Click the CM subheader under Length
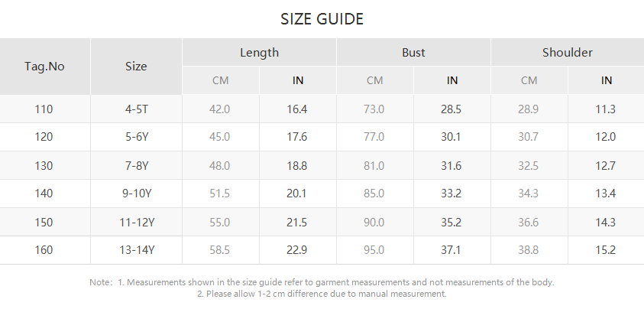The image size is (644, 309). (x=220, y=80)
